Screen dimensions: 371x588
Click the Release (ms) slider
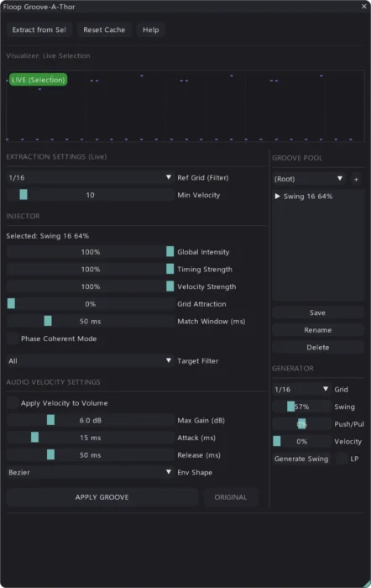pyautogui.click(x=90, y=455)
